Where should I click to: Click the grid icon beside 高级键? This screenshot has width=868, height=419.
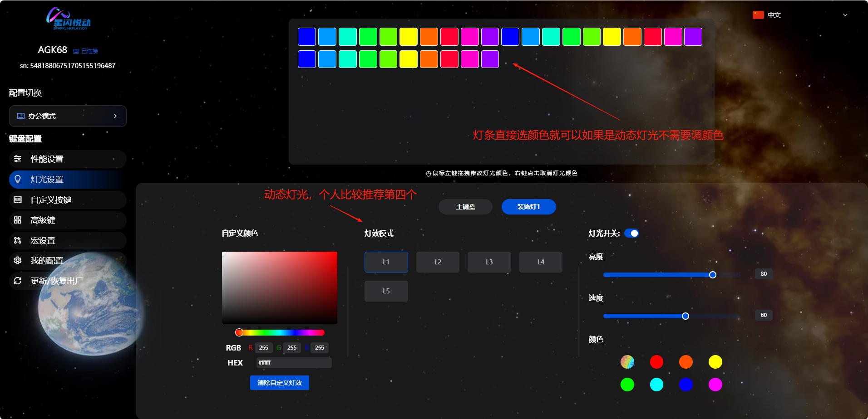click(x=18, y=220)
